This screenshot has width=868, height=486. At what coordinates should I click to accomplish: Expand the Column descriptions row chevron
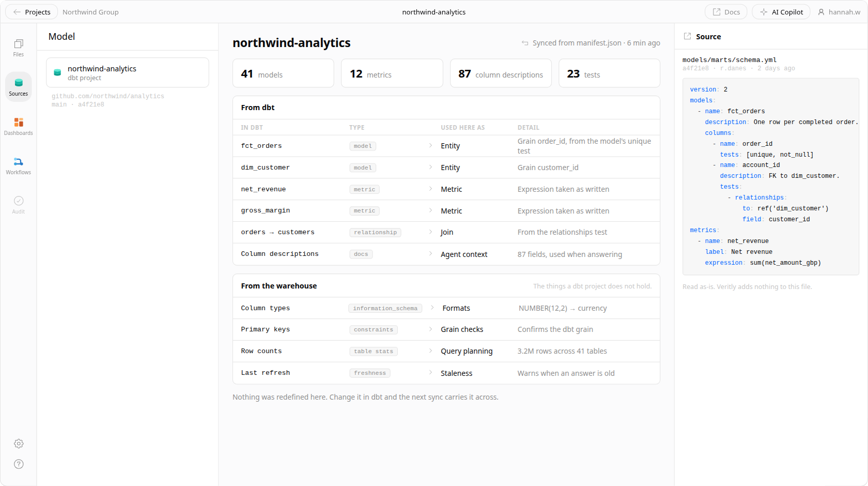pyautogui.click(x=430, y=254)
